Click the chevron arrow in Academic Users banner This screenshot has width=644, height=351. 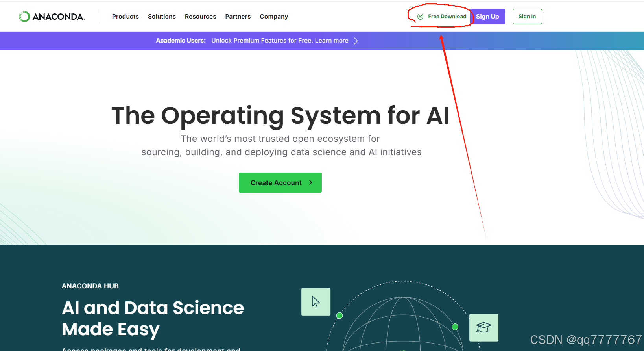point(356,41)
